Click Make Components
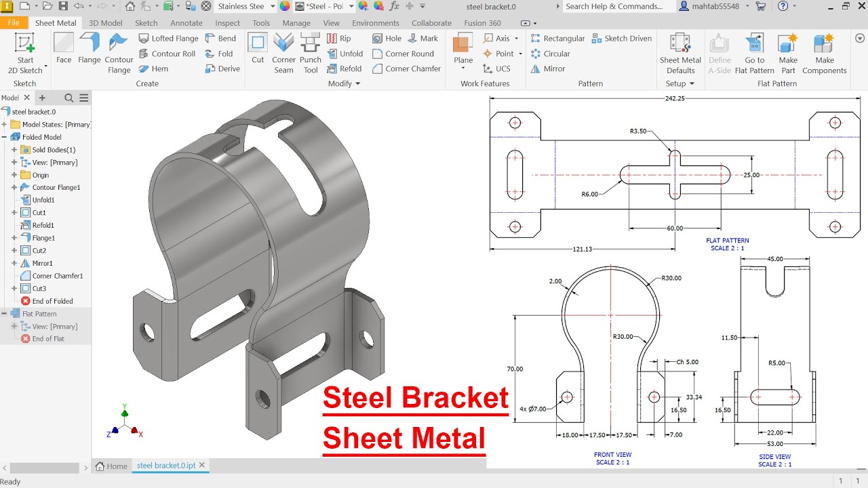 [x=825, y=54]
